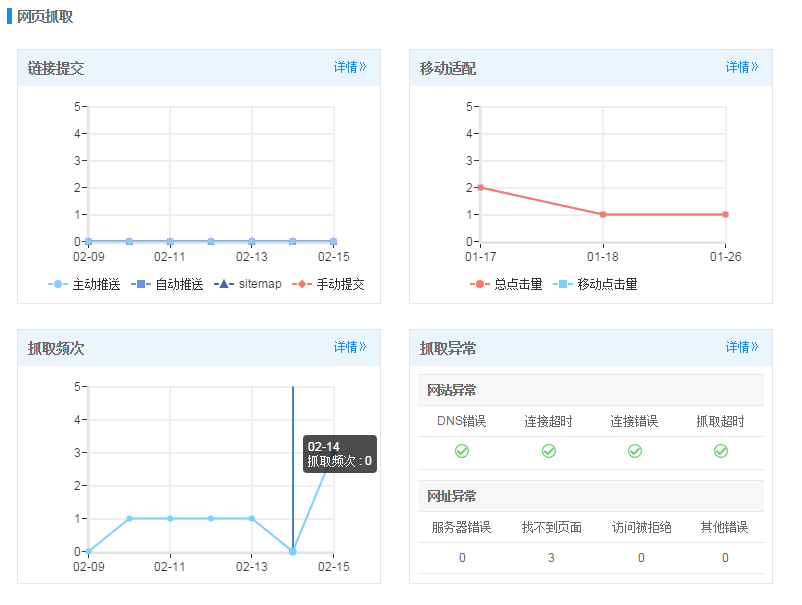Click green check icon under 抓取超时
Screen dimensions: 802x605
721,451
